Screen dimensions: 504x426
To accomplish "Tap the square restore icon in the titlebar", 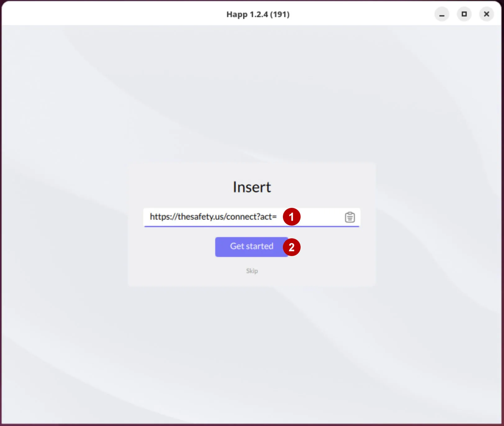I will (x=464, y=14).
